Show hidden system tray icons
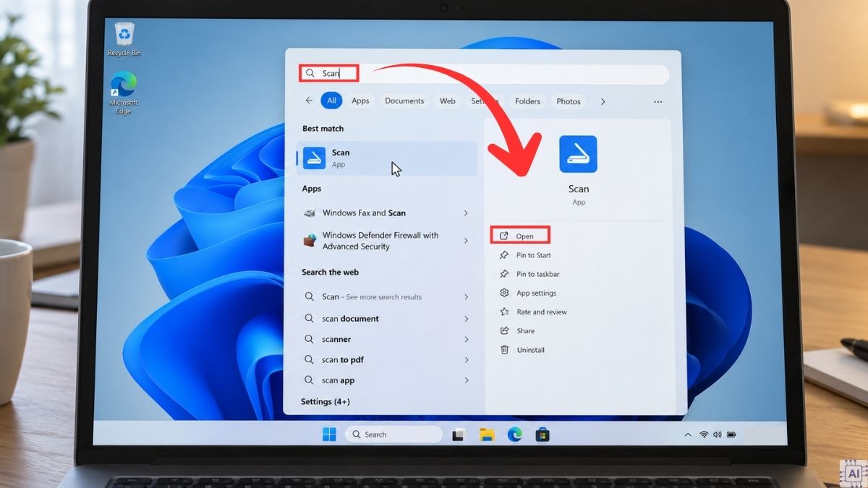868x488 pixels. pyautogui.click(x=687, y=435)
